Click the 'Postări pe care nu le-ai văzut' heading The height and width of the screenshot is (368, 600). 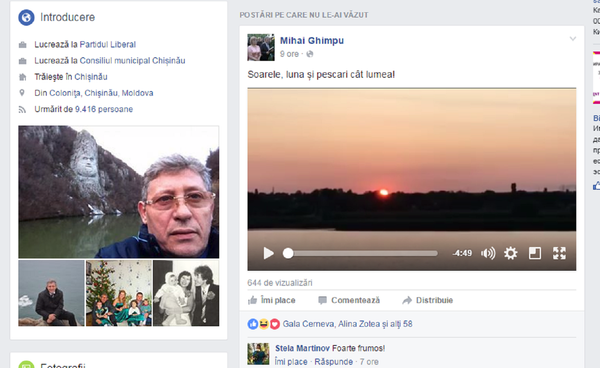(304, 15)
